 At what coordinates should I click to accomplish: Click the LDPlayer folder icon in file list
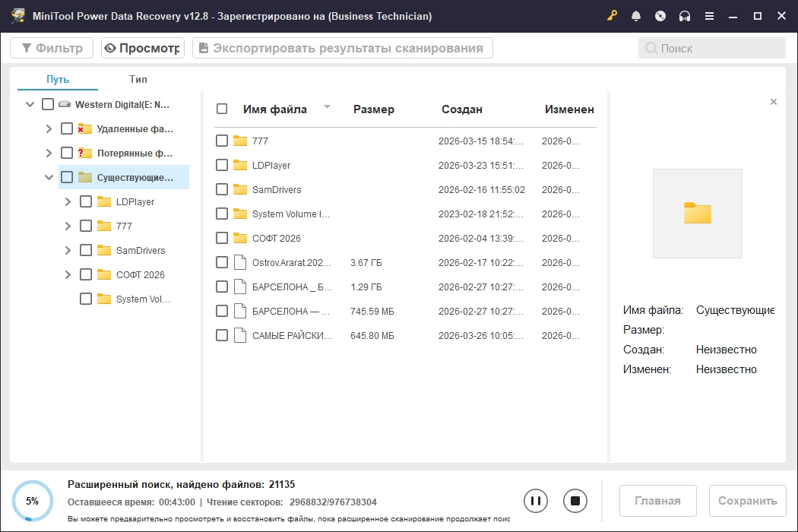point(240,165)
